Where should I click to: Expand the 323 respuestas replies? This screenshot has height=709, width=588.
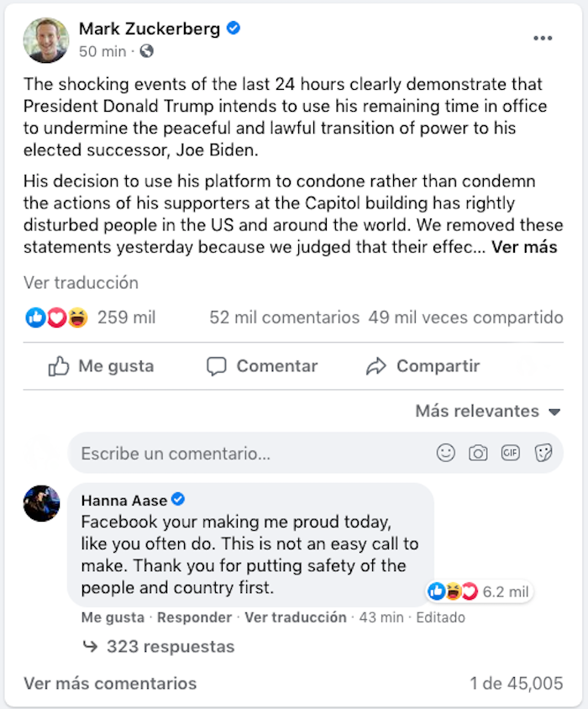pos(170,647)
